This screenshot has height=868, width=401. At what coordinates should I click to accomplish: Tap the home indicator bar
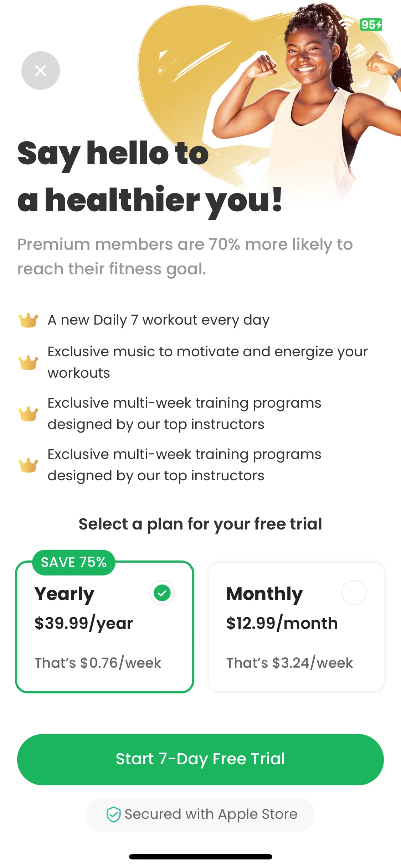click(x=200, y=857)
